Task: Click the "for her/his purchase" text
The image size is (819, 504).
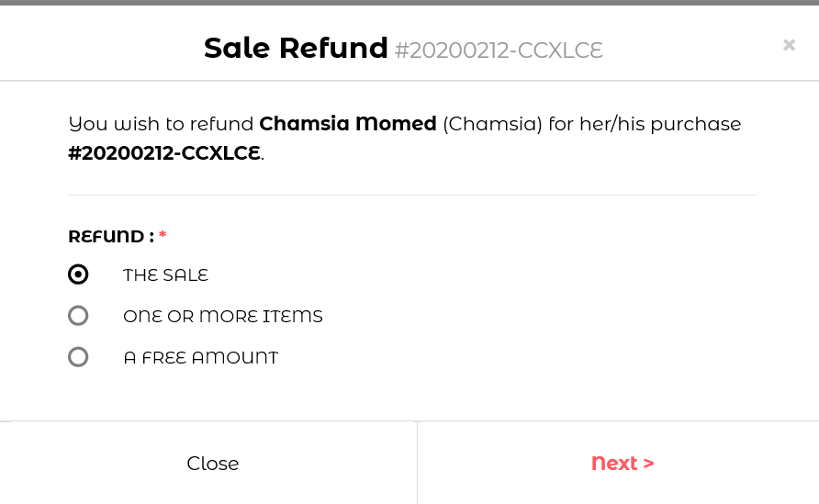Action: 645,123
